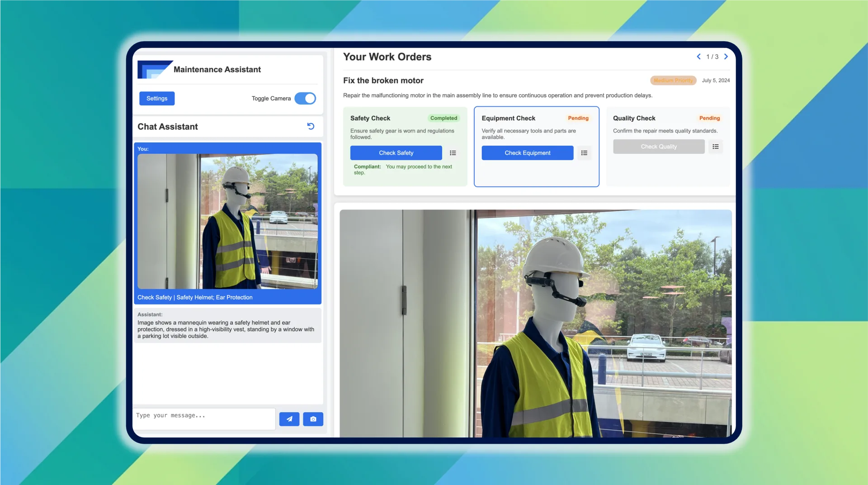This screenshot has width=868, height=485.
Task: Go to next work order arrow
Action: coord(726,57)
